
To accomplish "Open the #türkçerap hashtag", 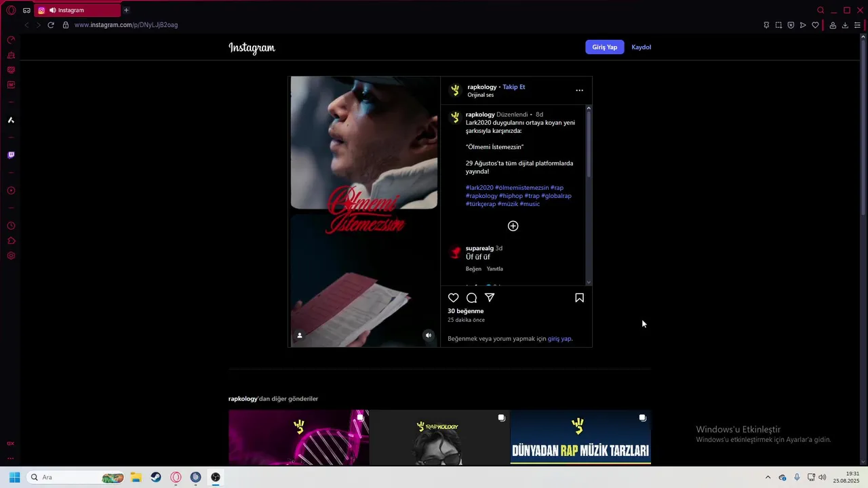I will pos(481,204).
